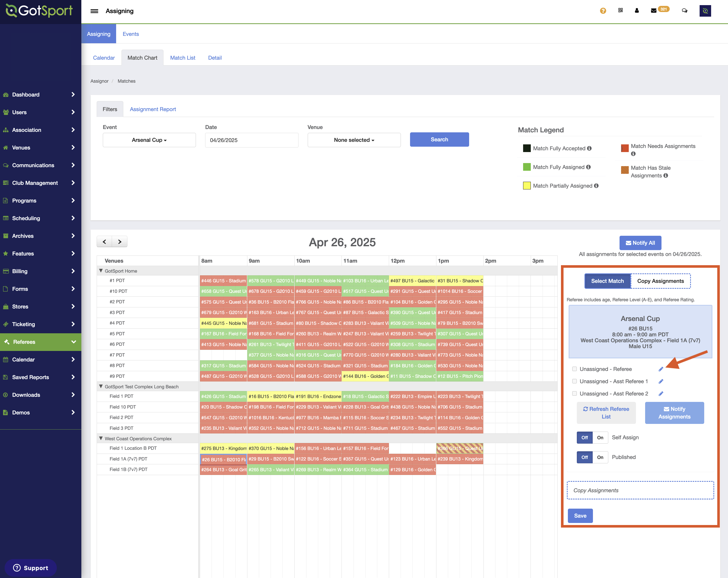The width and height of the screenshot is (728, 578).
Task: Open the QR code icon in header
Action: point(620,10)
